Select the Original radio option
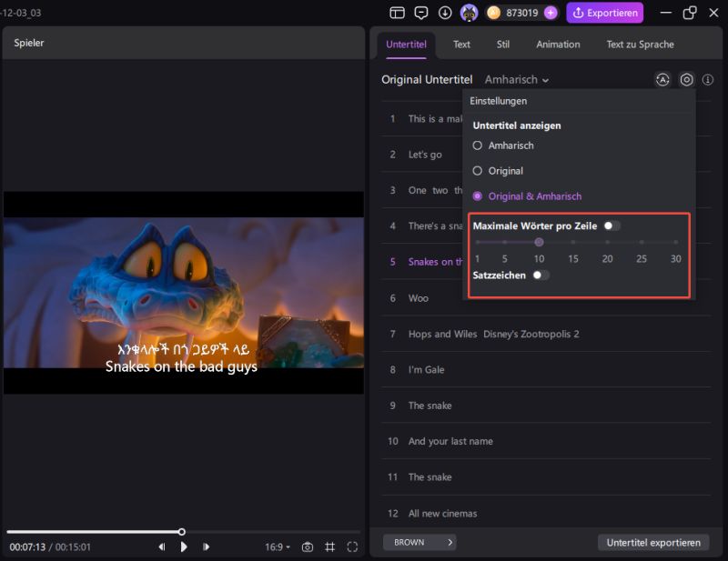This screenshot has height=561, width=728. [478, 171]
